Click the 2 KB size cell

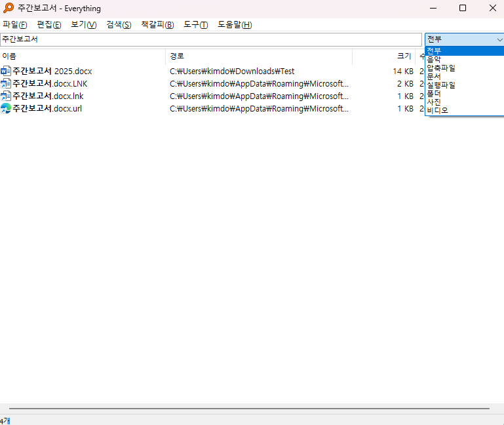[405, 84]
